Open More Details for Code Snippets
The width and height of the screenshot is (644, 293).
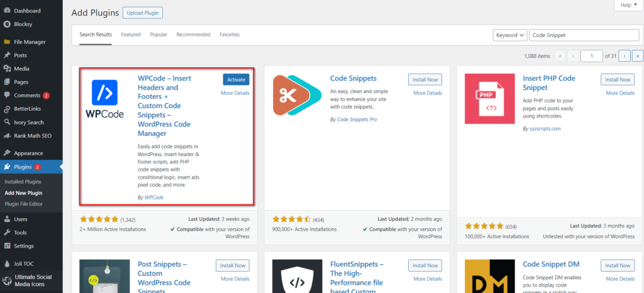428,93
